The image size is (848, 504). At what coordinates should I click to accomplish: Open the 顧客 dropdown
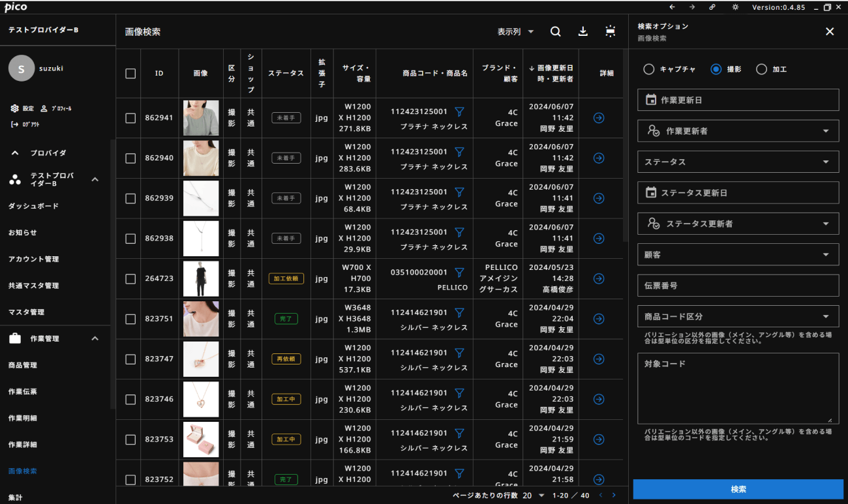pos(738,255)
